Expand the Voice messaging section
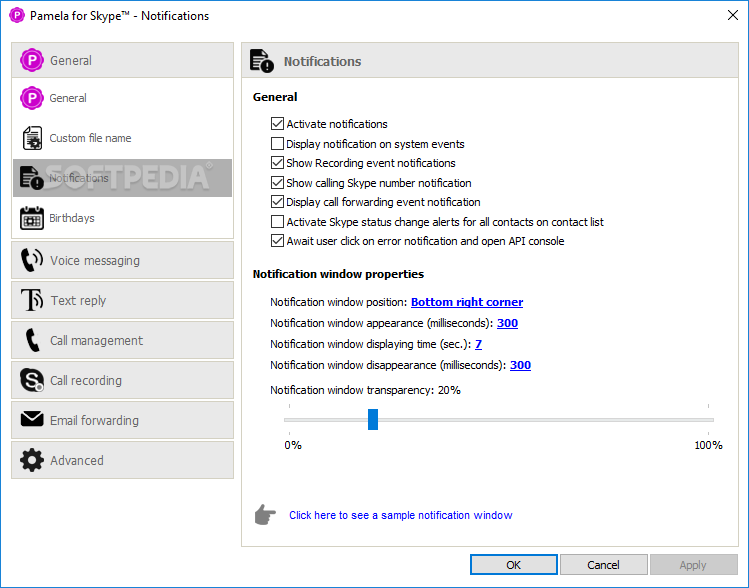749x588 pixels. coord(122,260)
